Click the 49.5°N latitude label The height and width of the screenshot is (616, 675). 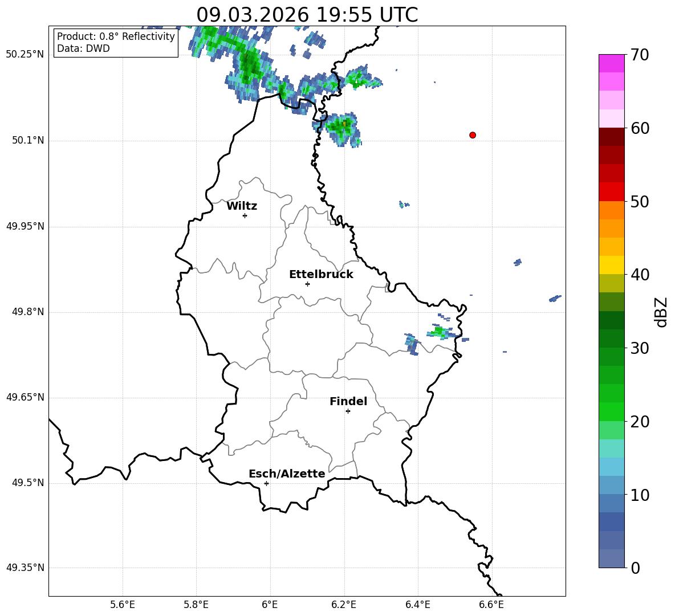click(x=28, y=483)
